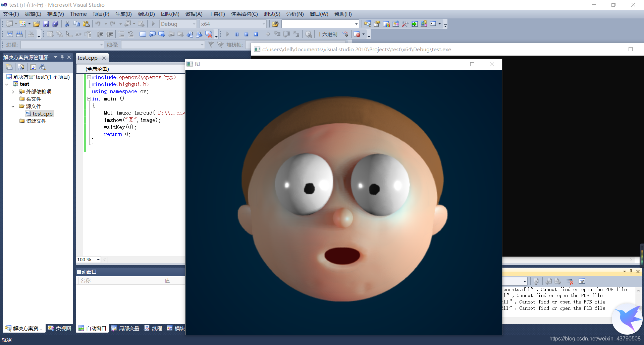The width and height of the screenshot is (644, 345).
Task: Open the Properties window toolbar icon
Action: [x=377, y=24]
